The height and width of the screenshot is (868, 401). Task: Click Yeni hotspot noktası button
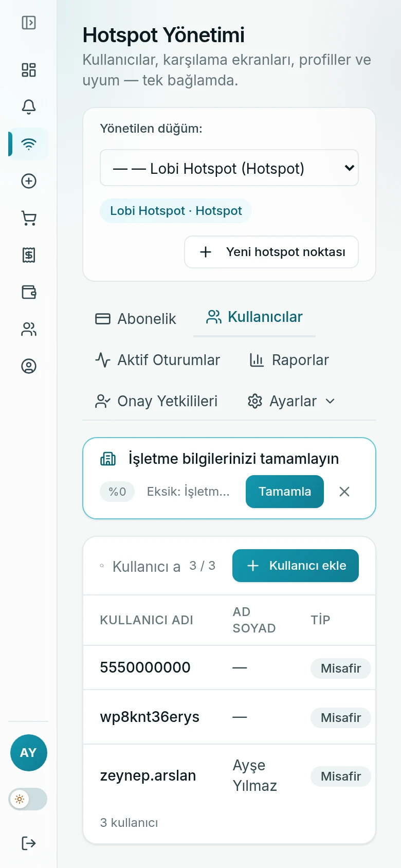(x=271, y=252)
